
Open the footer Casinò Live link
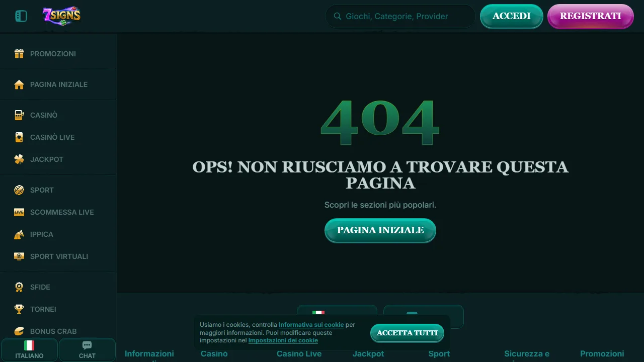[x=299, y=354]
